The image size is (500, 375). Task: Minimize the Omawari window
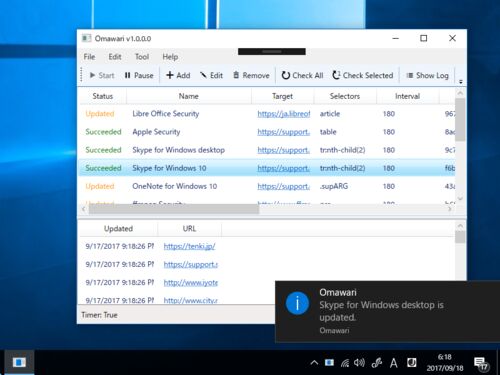click(395, 38)
